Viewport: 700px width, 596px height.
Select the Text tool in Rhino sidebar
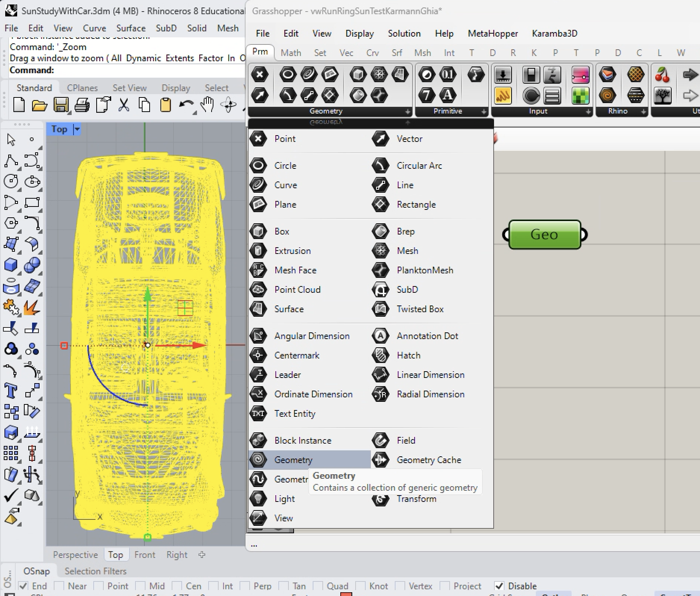tap(11, 391)
